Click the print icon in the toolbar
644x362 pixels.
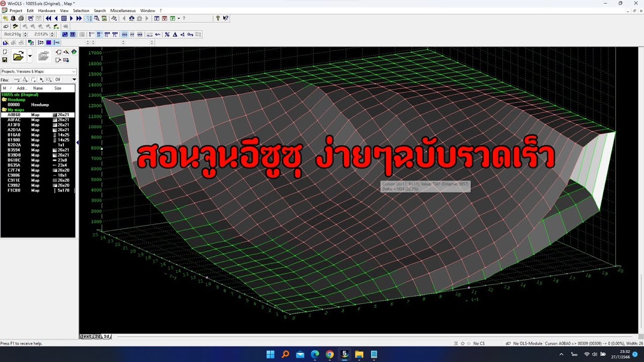tap(21, 18)
